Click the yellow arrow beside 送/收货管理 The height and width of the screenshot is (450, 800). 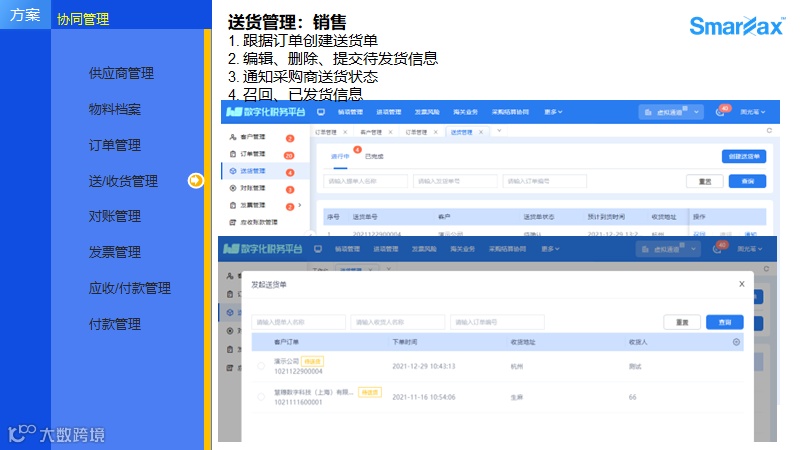[195, 181]
